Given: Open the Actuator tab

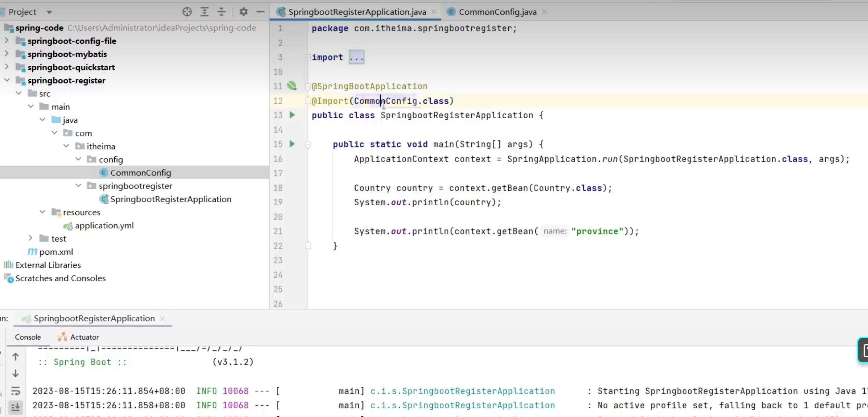Looking at the screenshot, I should [x=84, y=337].
